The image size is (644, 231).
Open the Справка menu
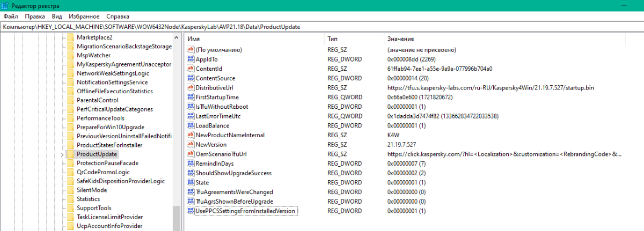click(x=118, y=17)
